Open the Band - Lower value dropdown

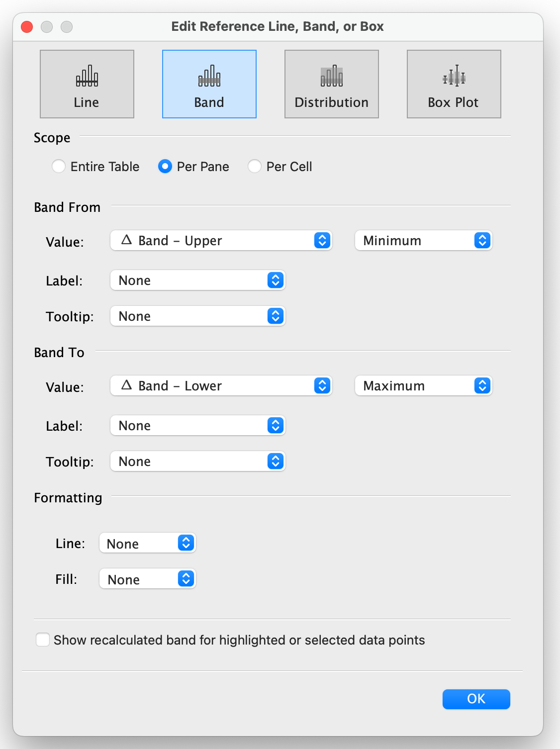tap(221, 386)
